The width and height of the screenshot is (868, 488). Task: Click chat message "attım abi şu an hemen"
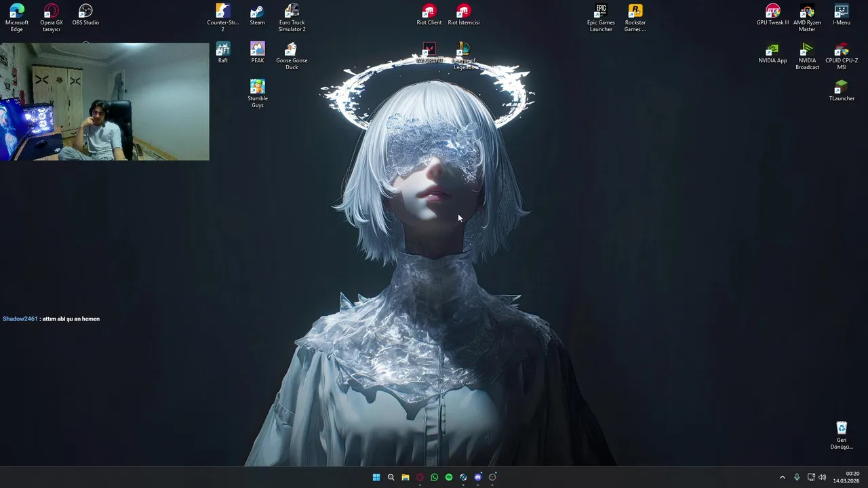click(71, 319)
